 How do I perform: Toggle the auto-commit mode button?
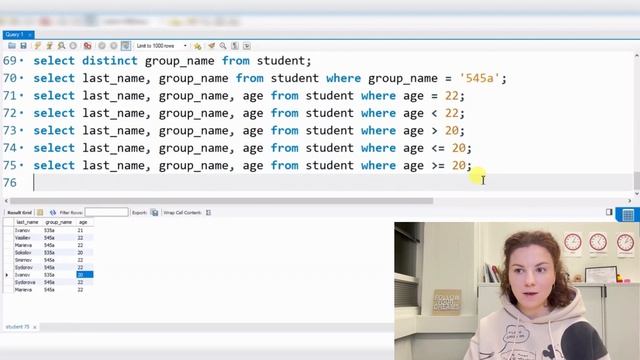pos(126,46)
